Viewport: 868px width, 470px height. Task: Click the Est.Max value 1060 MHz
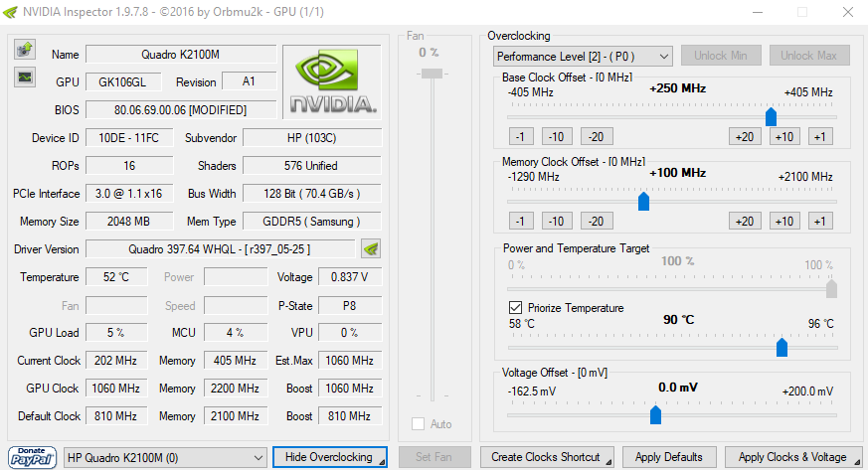point(350,361)
